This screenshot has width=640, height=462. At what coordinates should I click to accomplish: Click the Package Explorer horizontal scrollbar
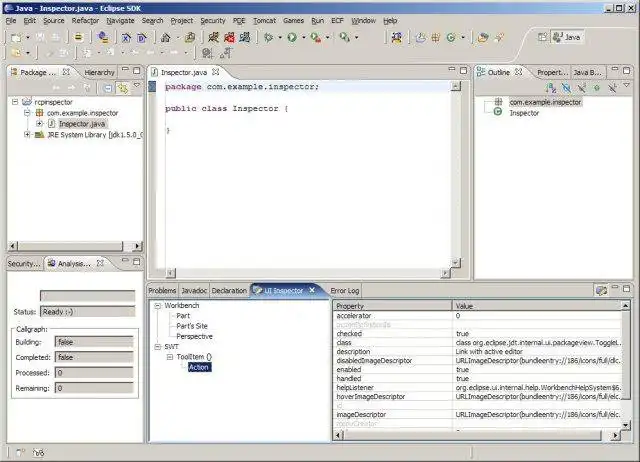pyautogui.click(x=75, y=246)
